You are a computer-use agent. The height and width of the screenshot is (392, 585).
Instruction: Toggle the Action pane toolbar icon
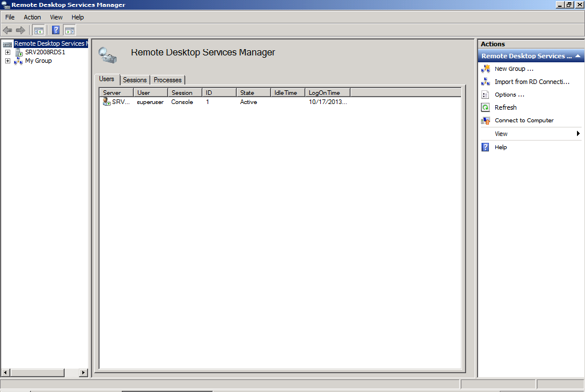pos(69,30)
